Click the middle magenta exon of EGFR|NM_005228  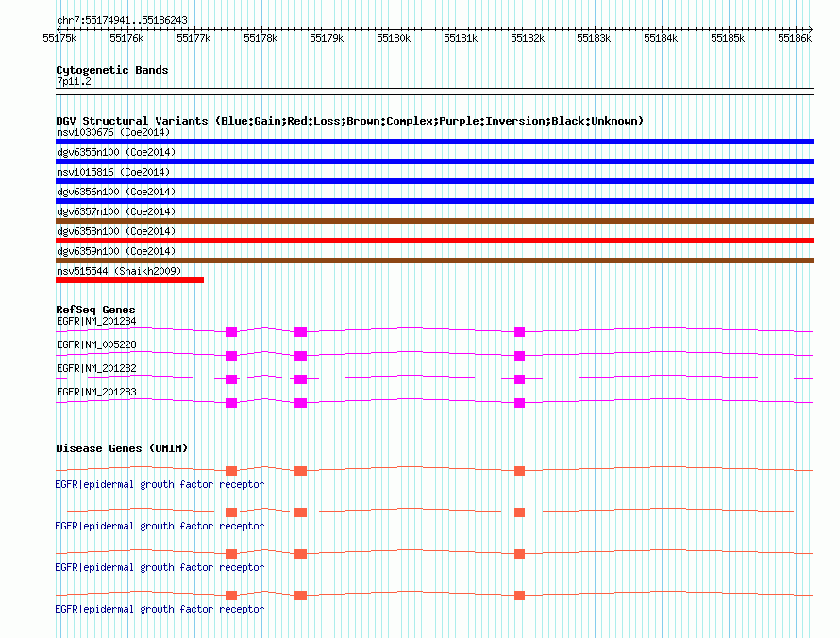(x=300, y=356)
